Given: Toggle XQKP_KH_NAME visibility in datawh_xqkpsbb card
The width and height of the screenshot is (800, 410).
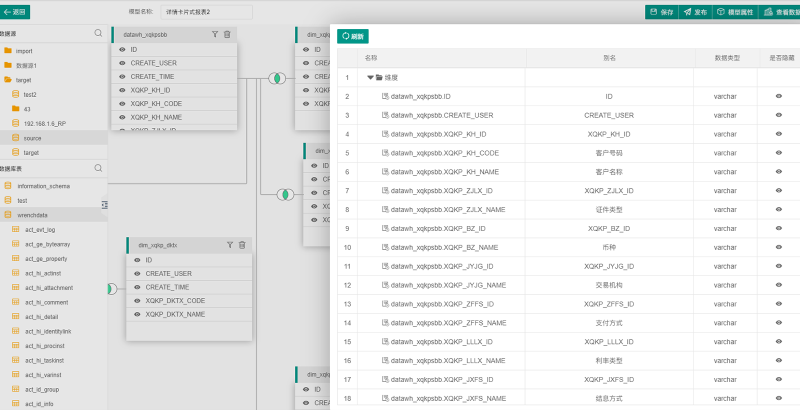Looking at the screenshot, I should click(x=122, y=117).
